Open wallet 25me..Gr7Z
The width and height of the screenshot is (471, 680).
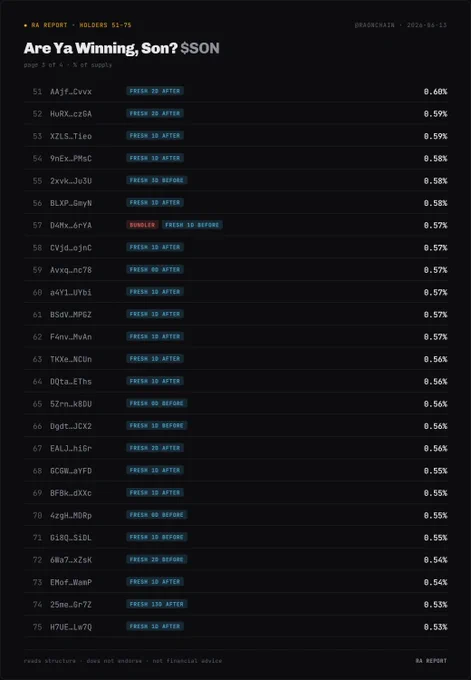click(71, 605)
